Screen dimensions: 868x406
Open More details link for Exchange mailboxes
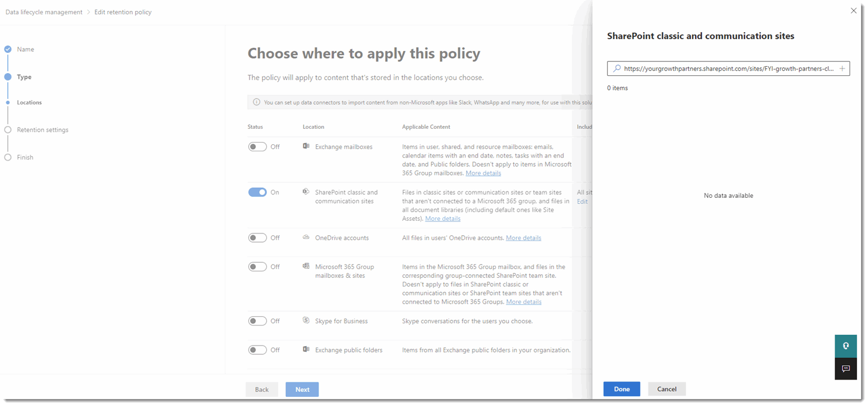click(483, 173)
